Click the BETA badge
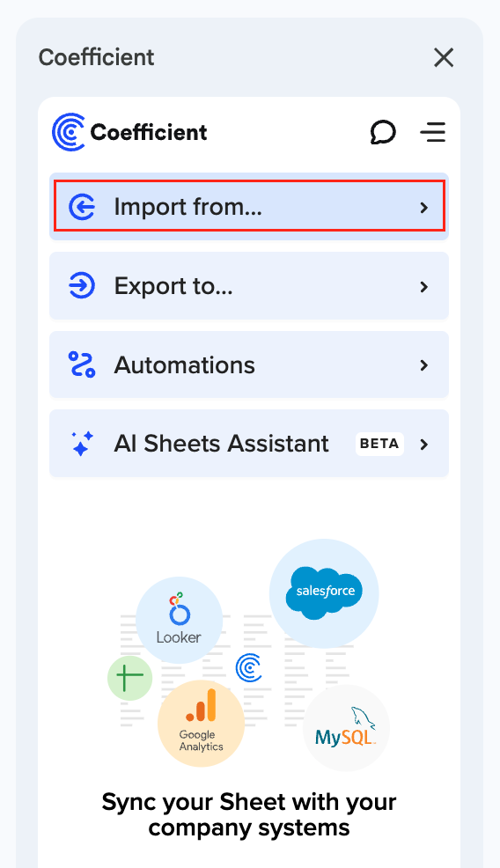 pos(379,444)
